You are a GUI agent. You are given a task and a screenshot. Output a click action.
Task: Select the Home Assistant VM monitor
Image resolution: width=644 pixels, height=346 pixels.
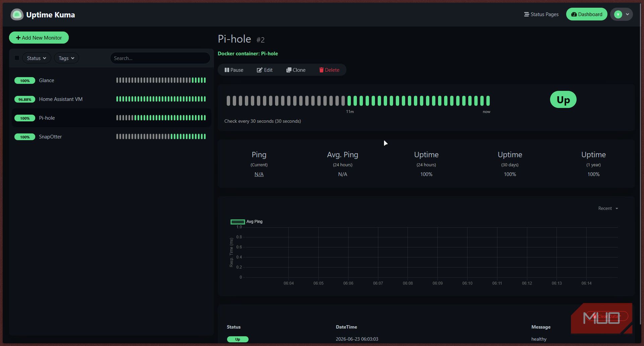tap(111, 99)
